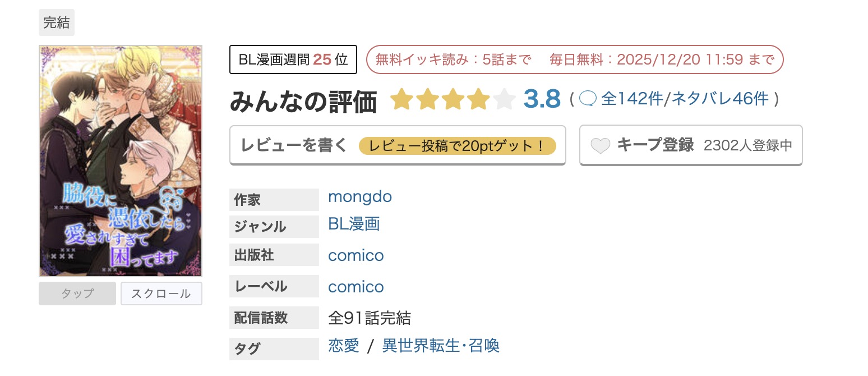Switch to スクロール reading mode

(161, 294)
